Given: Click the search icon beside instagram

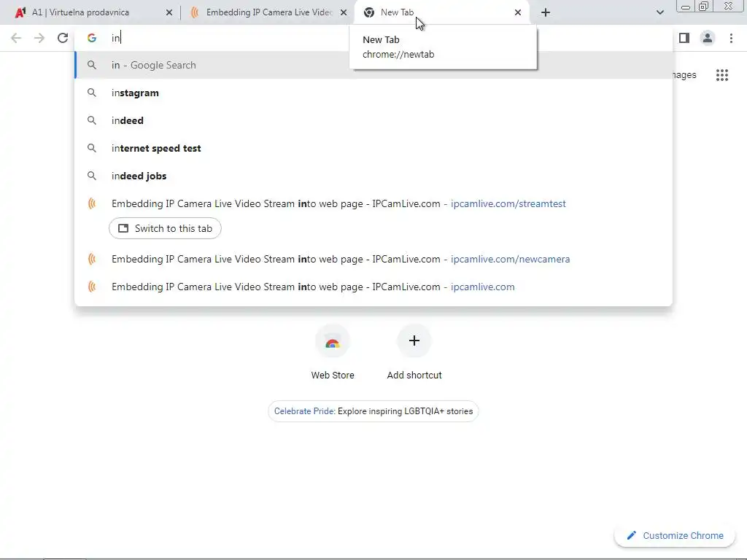Looking at the screenshot, I should tap(92, 93).
